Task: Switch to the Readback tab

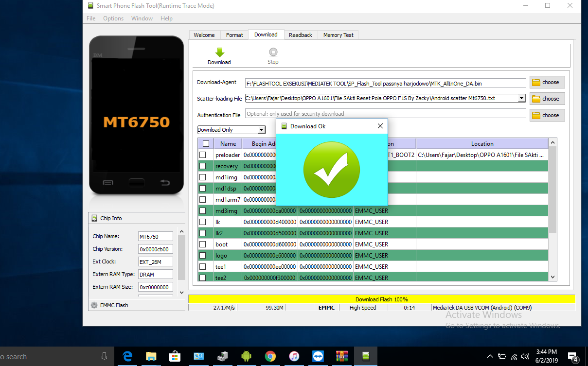Action: tap(301, 35)
